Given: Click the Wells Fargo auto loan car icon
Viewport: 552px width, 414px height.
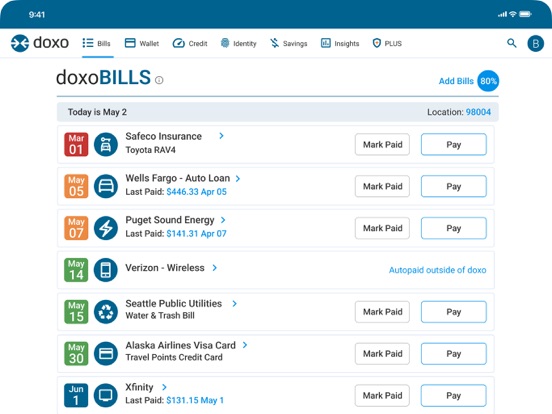Looking at the screenshot, I should (x=106, y=186).
